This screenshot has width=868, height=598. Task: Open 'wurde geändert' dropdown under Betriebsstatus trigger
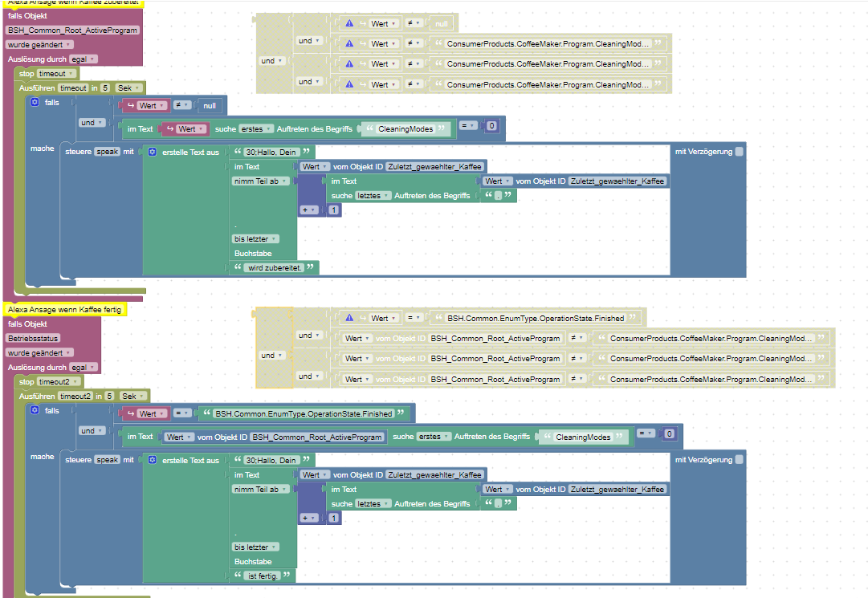[39, 353]
